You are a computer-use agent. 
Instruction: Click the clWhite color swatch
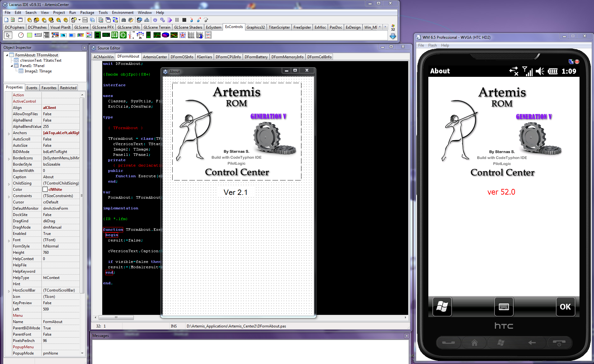(x=45, y=190)
